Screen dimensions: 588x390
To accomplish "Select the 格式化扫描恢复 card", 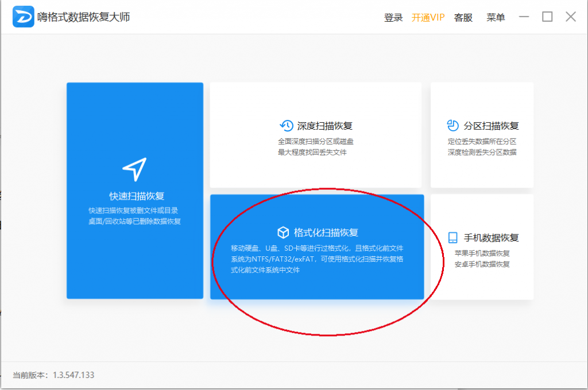I will pos(317,247).
